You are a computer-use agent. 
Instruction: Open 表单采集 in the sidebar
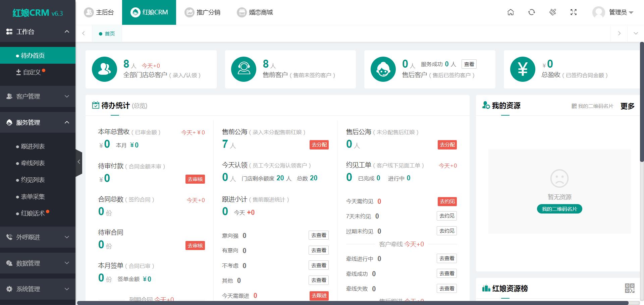pos(38,196)
